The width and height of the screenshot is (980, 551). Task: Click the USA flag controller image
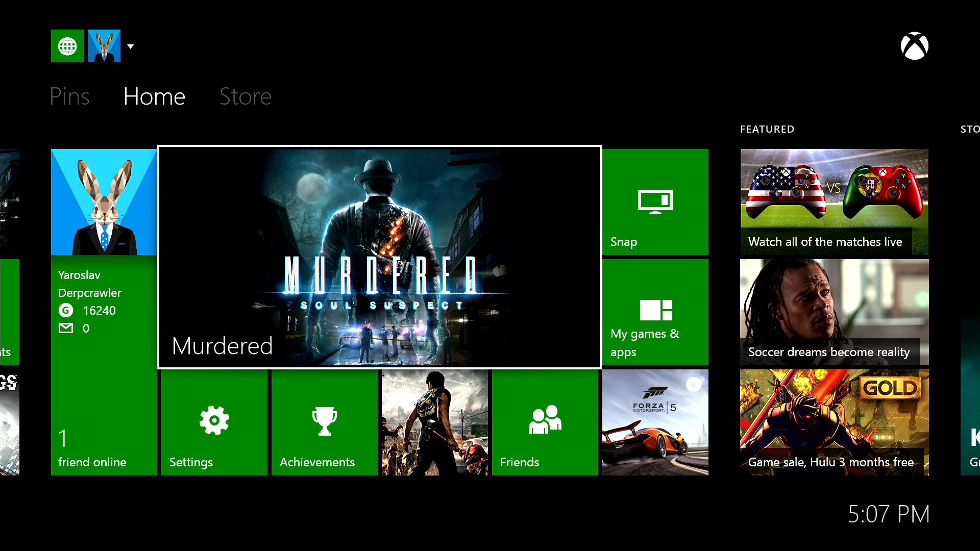[x=786, y=191]
